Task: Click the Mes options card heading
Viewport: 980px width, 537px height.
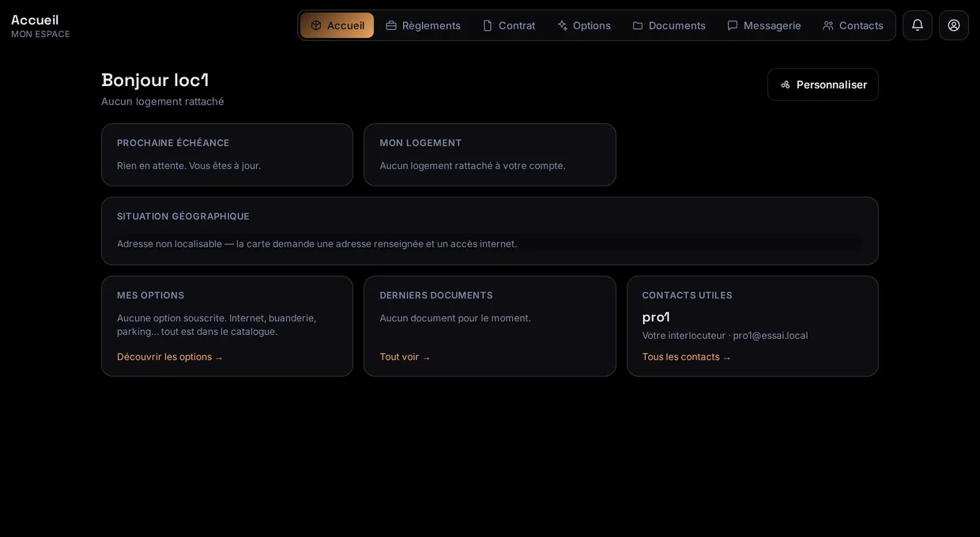Action: click(x=151, y=295)
